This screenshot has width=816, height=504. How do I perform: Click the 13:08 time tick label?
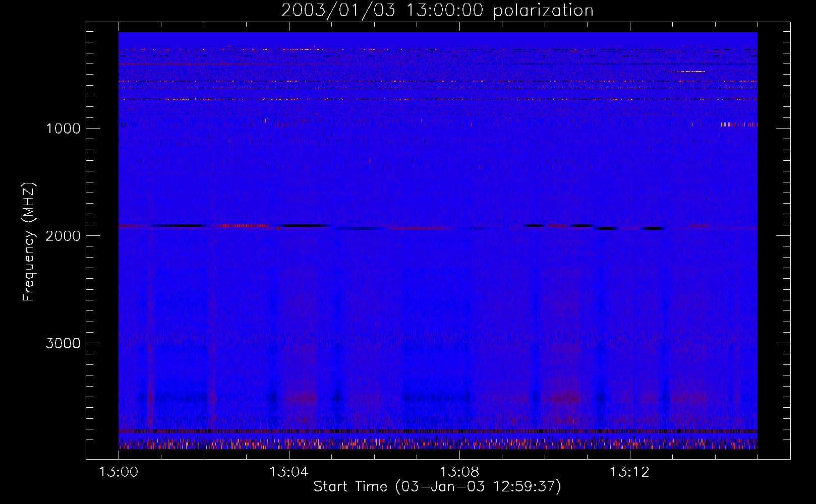point(459,472)
